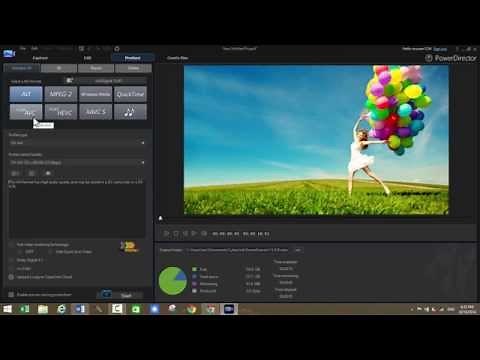Open Excel from the taskbar

(x=25, y=309)
